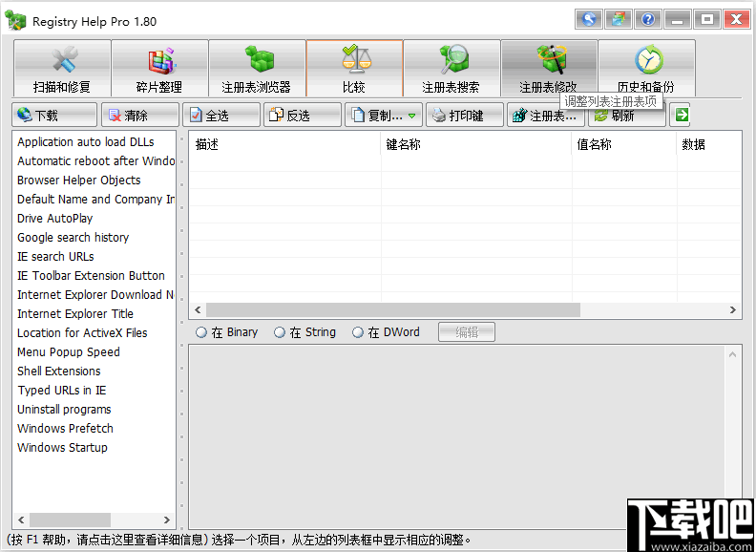Select Google search history item

pos(94,238)
